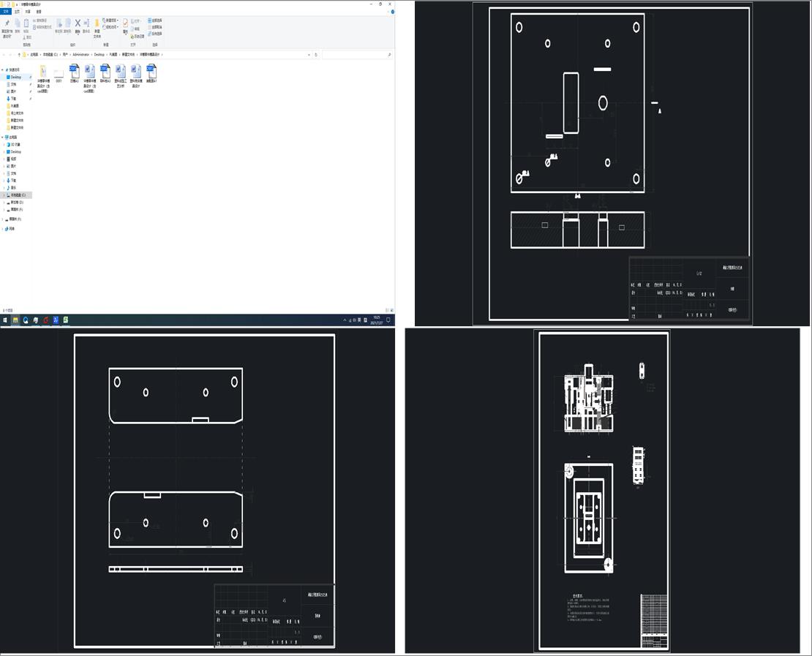
Task: Select the first DWG file, right of 0001
Action: [x=74, y=74]
